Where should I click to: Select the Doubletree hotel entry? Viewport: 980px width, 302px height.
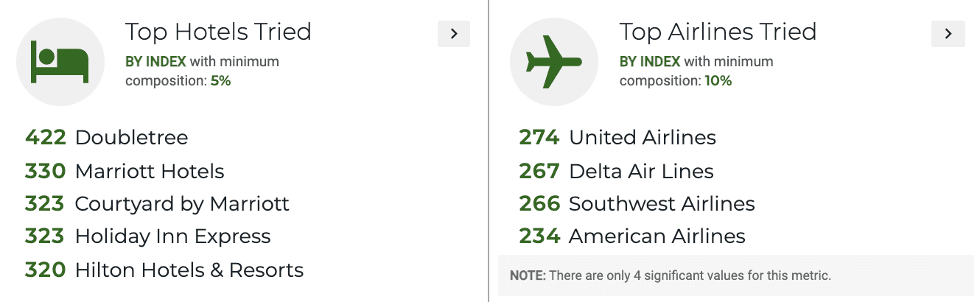(x=106, y=138)
